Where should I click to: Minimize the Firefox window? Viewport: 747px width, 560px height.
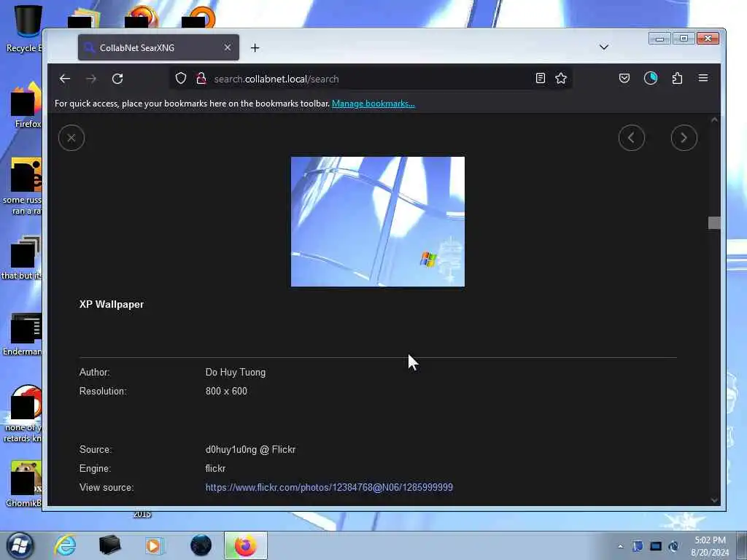[659, 39]
